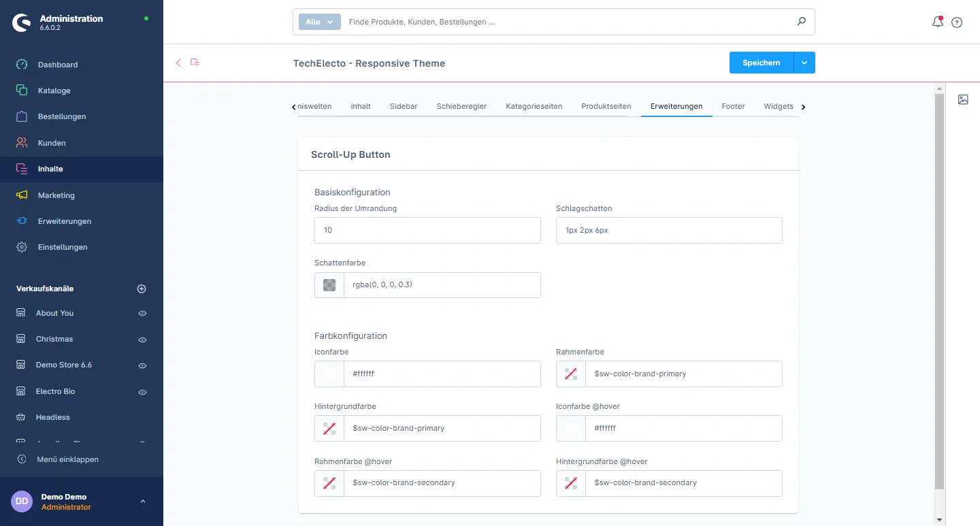980x526 pixels.
Task: Open the Speichern dropdown arrow
Action: pos(804,63)
